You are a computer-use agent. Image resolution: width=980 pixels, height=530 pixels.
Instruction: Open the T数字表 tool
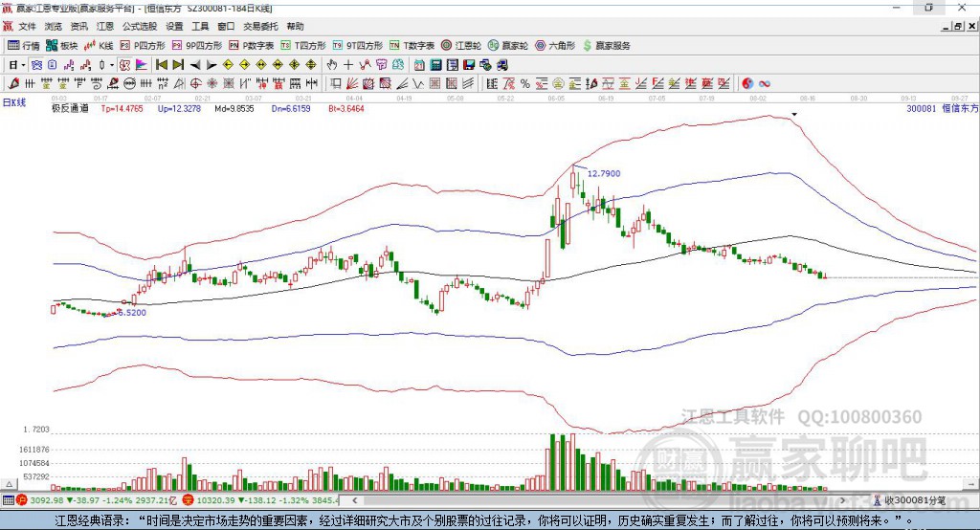pyautogui.click(x=412, y=46)
